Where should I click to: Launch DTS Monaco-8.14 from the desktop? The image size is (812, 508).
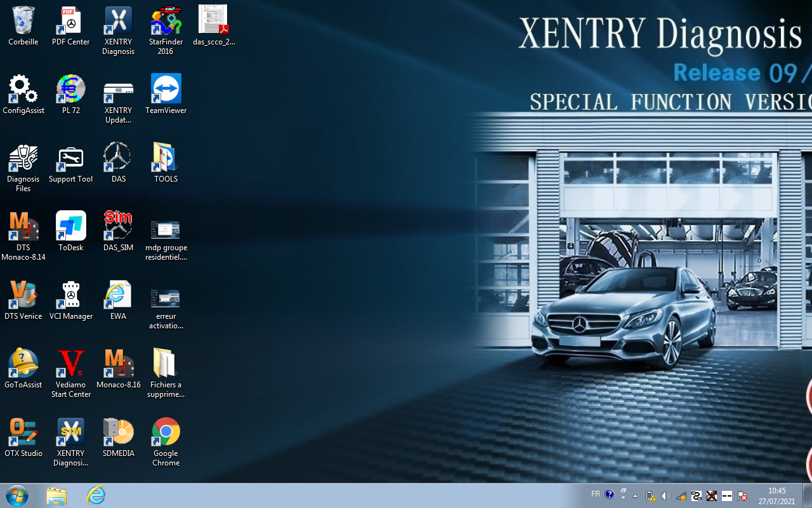(23, 227)
